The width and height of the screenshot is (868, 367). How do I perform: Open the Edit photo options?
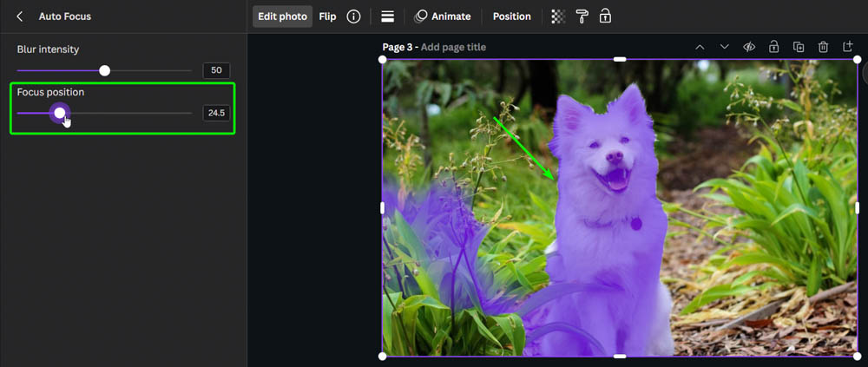pos(282,16)
